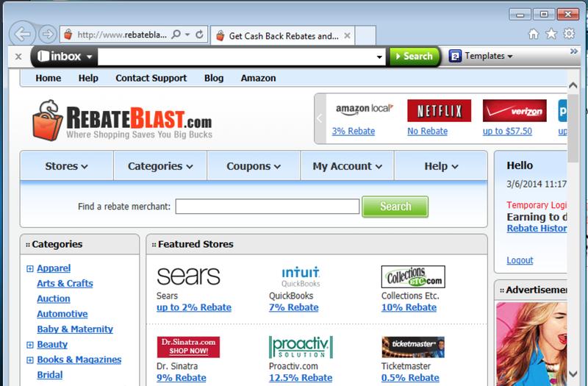Open the Help dropdown in main navigation
Viewport: 588px width, 386px height.
tap(441, 166)
